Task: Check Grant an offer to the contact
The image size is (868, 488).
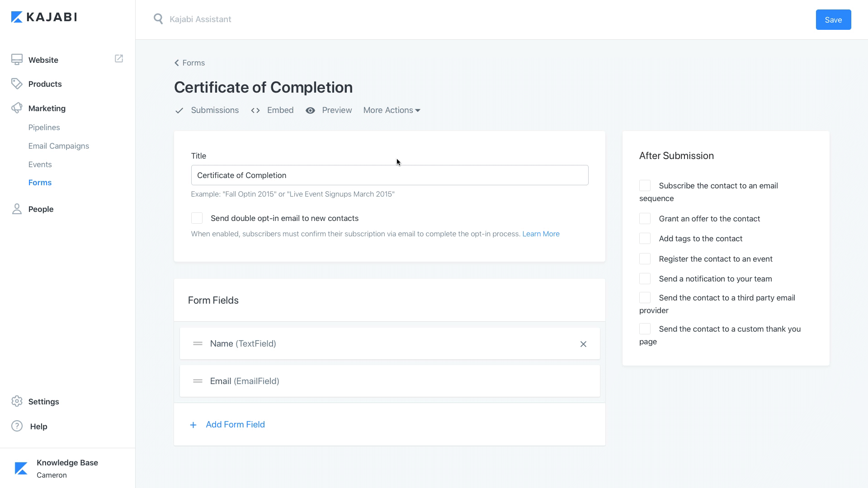Action: tap(645, 219)
